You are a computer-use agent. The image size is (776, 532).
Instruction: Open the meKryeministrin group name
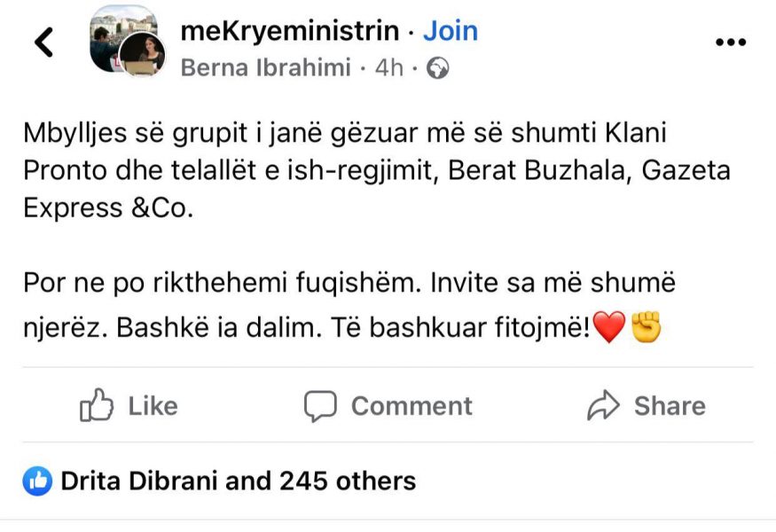(x=289, y=31)
